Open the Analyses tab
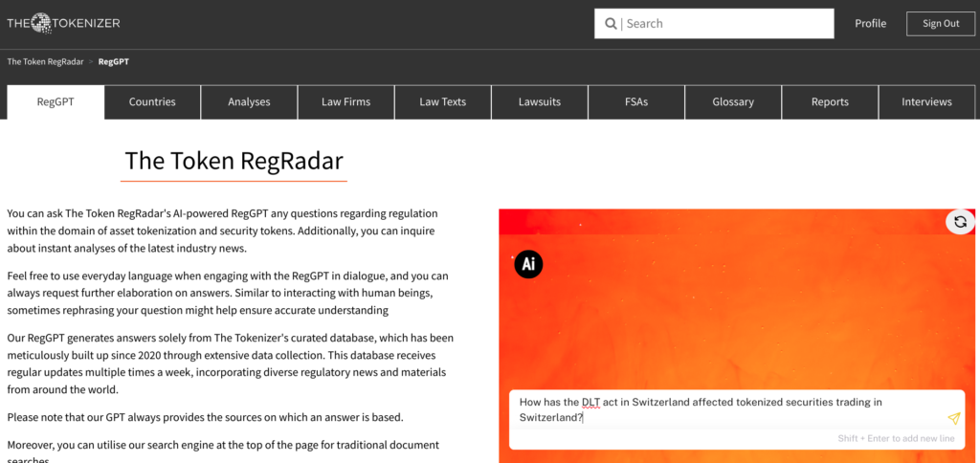The image size is (980, 463). [x=249, y=102]
